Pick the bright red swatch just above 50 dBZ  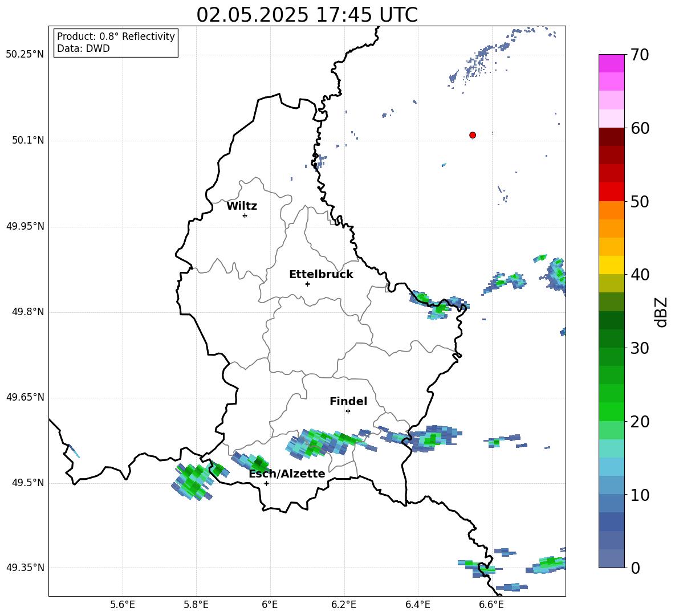tap(611, 192)
